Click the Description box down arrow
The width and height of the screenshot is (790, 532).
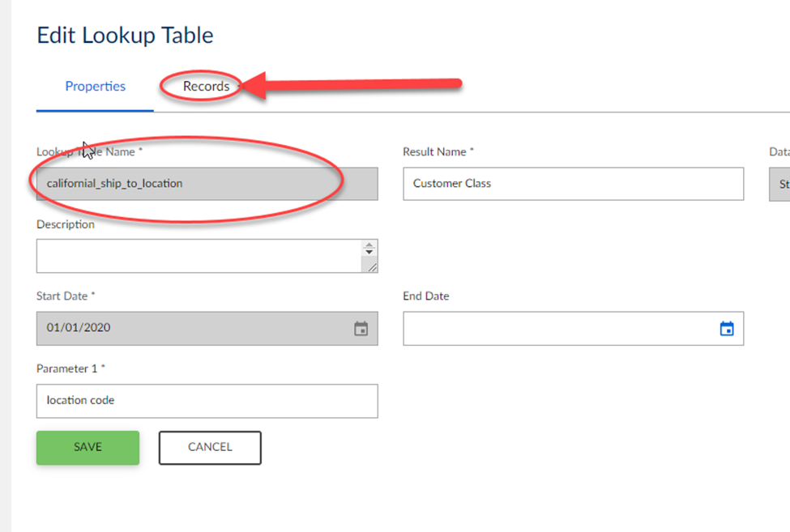tap(369, 254)
